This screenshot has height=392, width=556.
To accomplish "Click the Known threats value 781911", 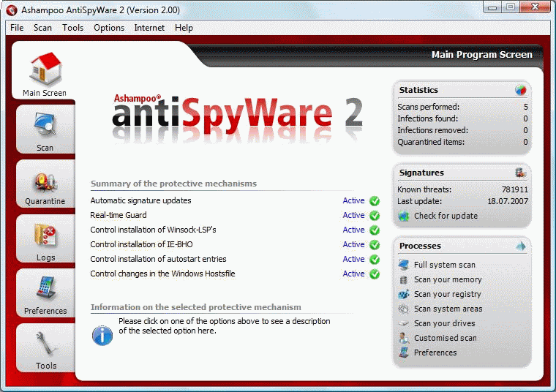I will pyautogui.click(x=515, y=189).
